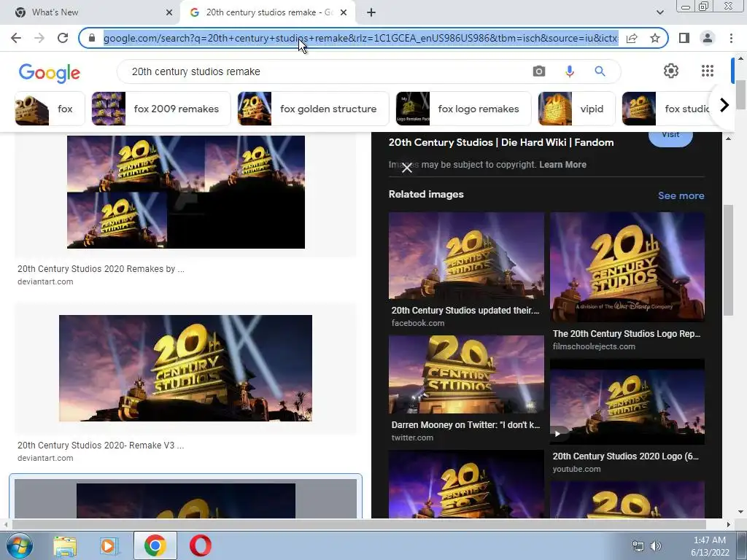
Task: Launch Opera from the taskbar
Action: coord(201,545)
